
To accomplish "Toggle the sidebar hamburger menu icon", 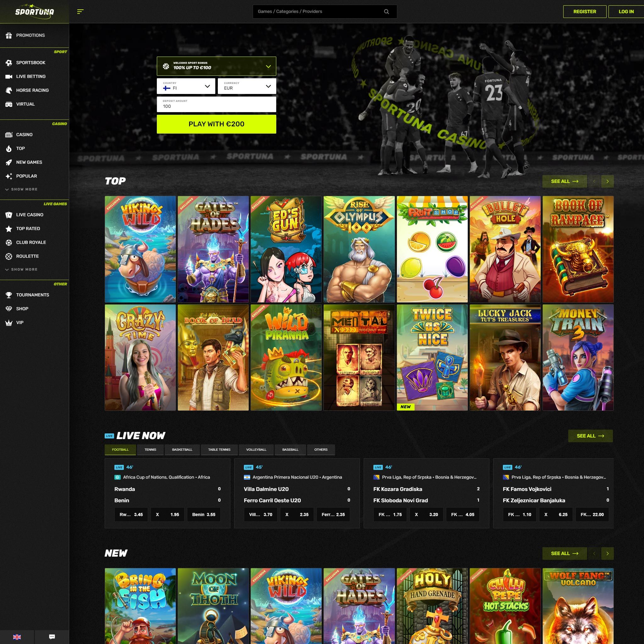I will (x=80, y=12).
